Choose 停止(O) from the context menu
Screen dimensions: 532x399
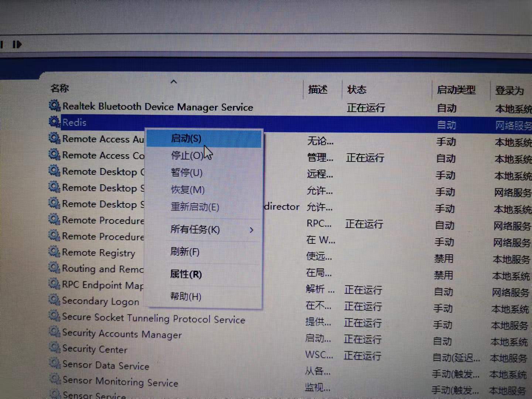186,155
